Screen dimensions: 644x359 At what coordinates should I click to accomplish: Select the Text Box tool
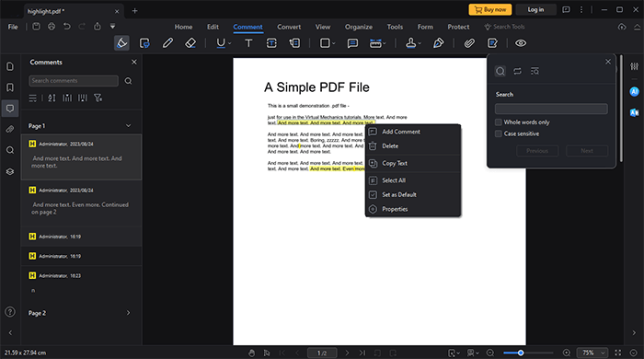point(271,43)
